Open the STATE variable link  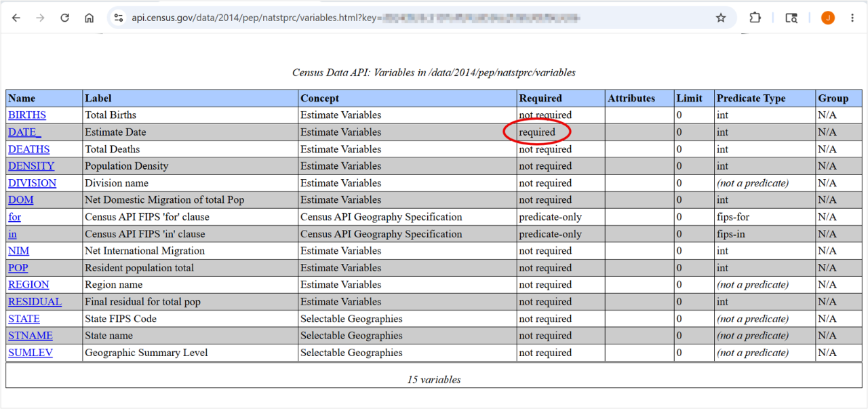click(x=24, y=319)
